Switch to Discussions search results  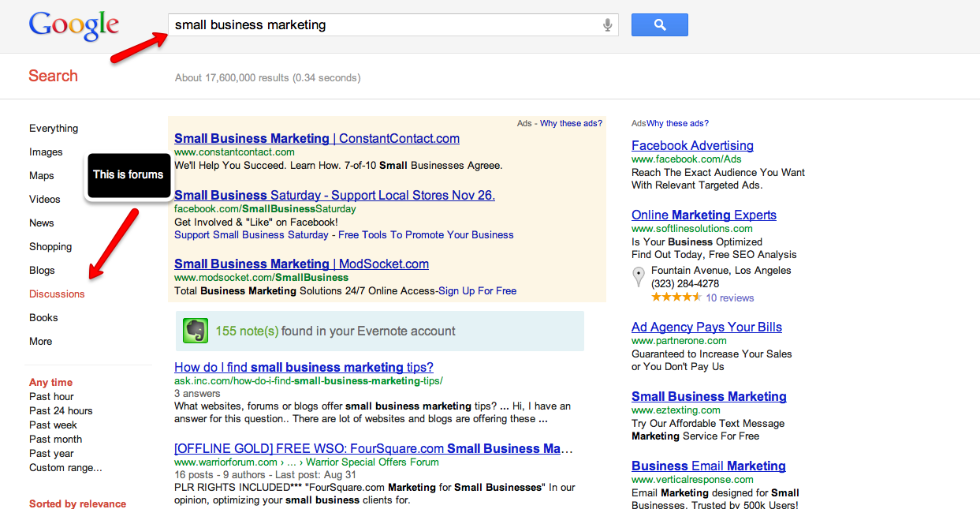pos(57,294)
